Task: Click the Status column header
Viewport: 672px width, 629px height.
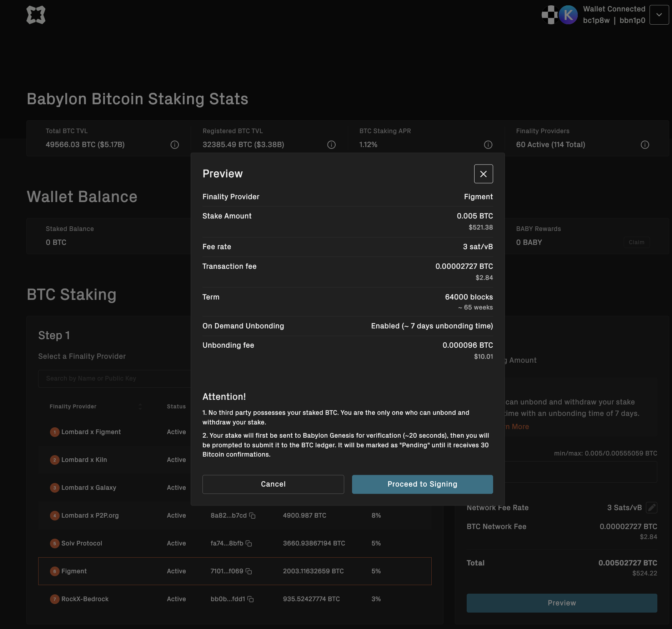Action: click(176, 407)
